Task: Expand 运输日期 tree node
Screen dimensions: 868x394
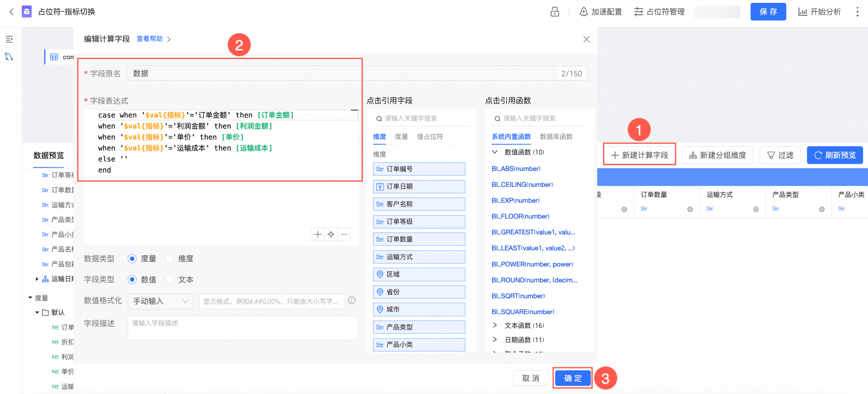Action: tap(37, 279)
